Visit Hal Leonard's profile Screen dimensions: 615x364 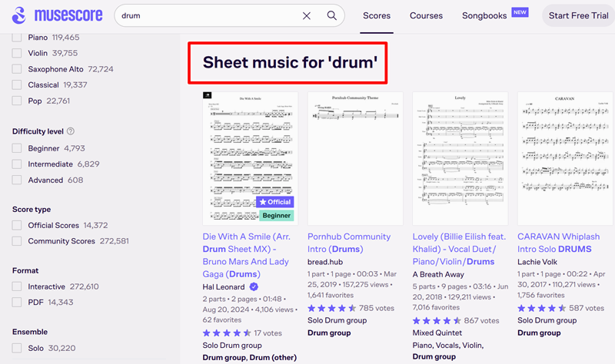pyautogui.click(x=224, y=286)
